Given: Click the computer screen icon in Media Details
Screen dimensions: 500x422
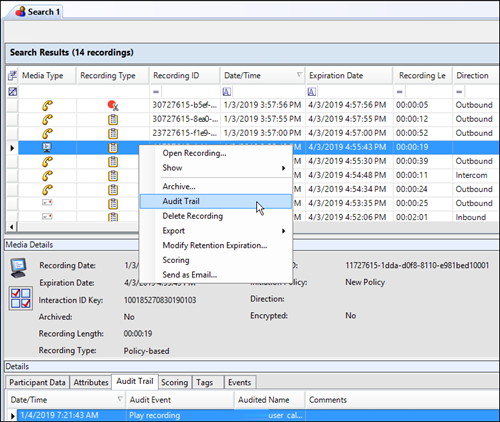Looking at the screenshot, I should 19,268.
